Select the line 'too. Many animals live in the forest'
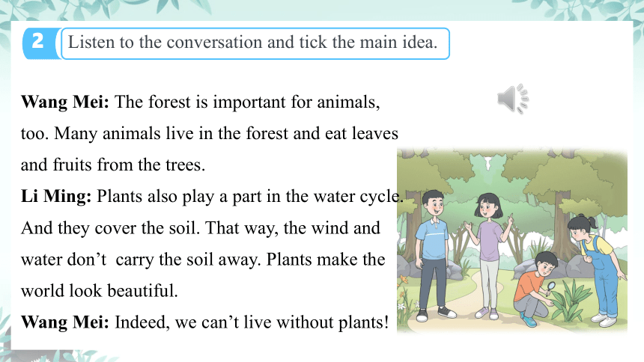Screen dimensions: 644x362 210,133
